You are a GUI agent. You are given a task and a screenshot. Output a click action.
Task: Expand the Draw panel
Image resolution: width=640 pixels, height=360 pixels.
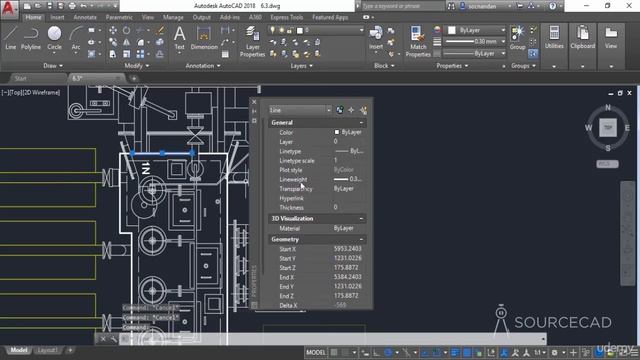(53, 66)
